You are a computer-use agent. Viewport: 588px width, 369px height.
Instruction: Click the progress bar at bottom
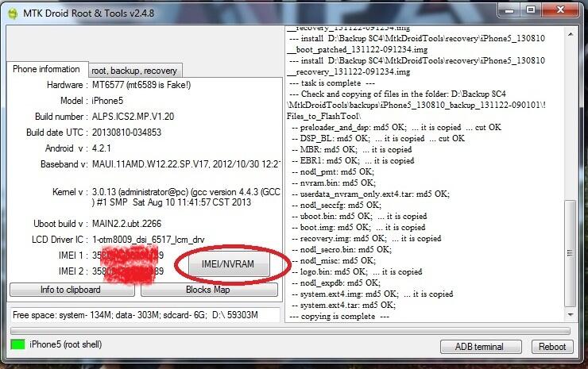coord(290,331)
